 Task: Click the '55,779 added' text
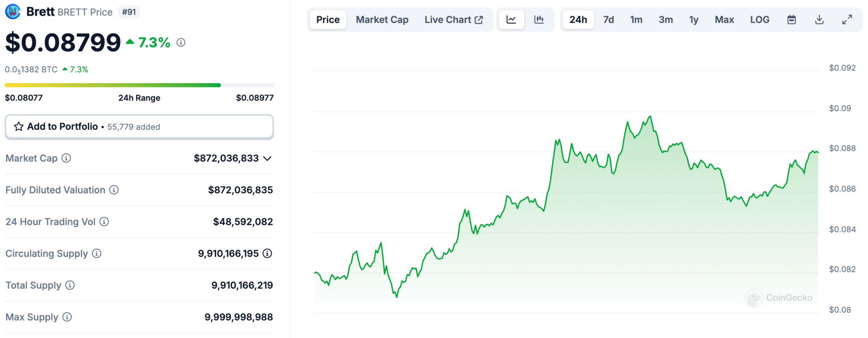[x=134, y=127]
